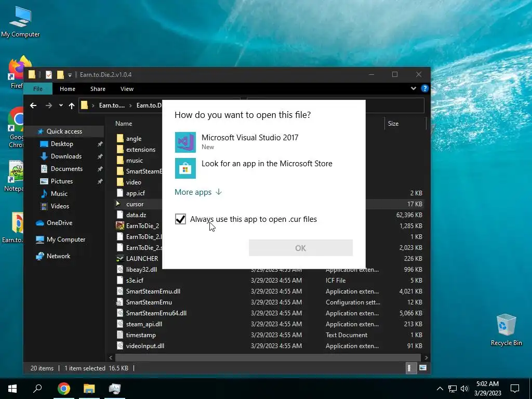Screen dimensions: 532x399
Task: Select the video folder
Action: click(134, 182)
